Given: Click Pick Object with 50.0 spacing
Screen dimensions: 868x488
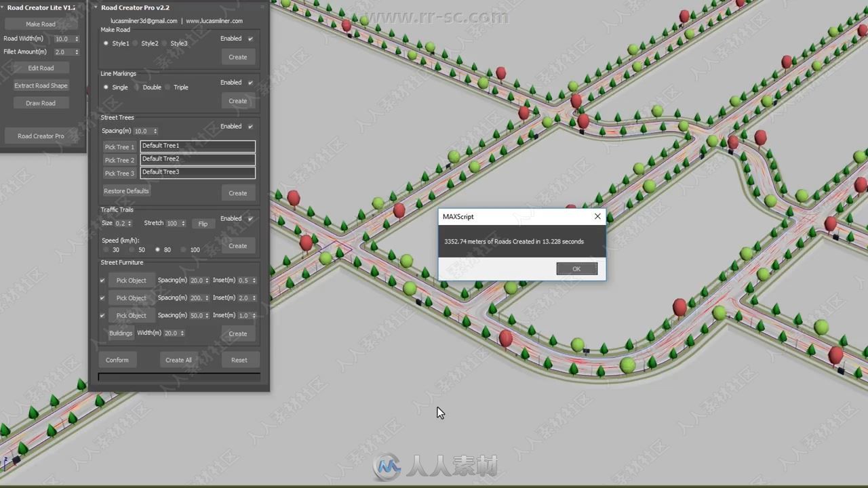Looking at the screenshot, I should (x=131, y=316).
